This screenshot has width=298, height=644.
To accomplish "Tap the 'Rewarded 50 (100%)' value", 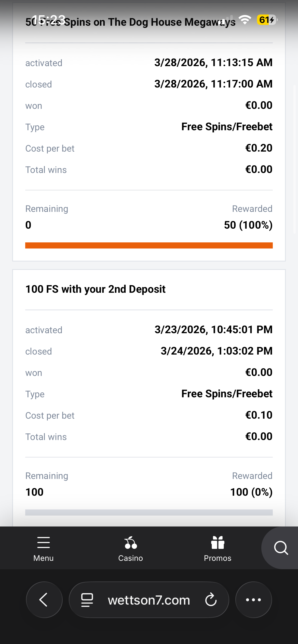I will pyautogui.click(x=248, y=225).
